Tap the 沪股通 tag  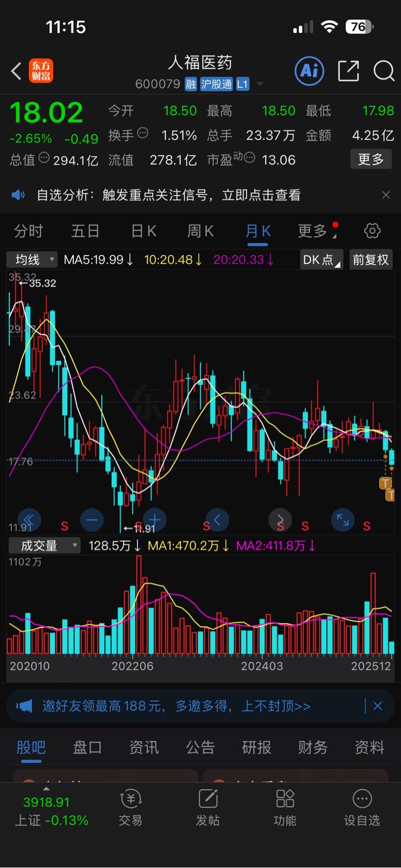[216, 84]
